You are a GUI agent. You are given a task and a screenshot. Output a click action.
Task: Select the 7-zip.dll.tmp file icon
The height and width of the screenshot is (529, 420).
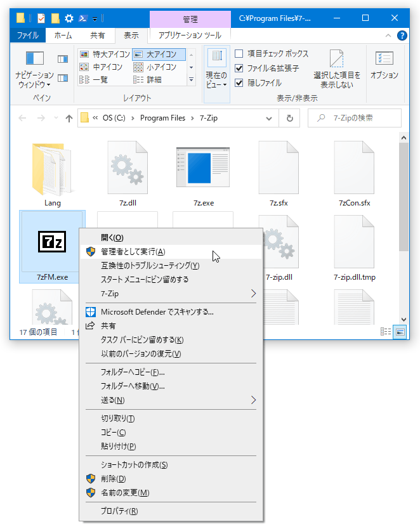tap(354, 242)
